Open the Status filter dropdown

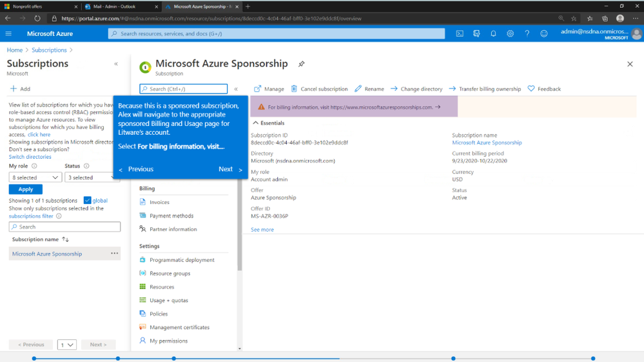[90, 177]
